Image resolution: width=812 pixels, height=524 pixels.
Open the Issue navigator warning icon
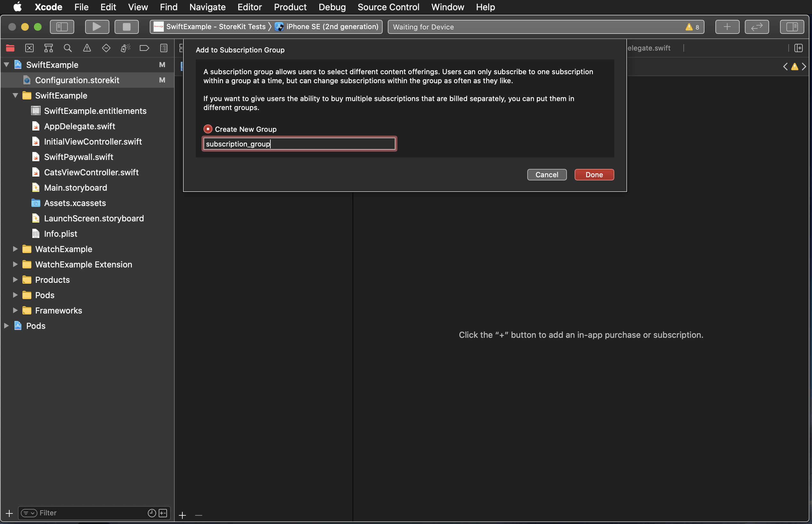click(87, 48)
